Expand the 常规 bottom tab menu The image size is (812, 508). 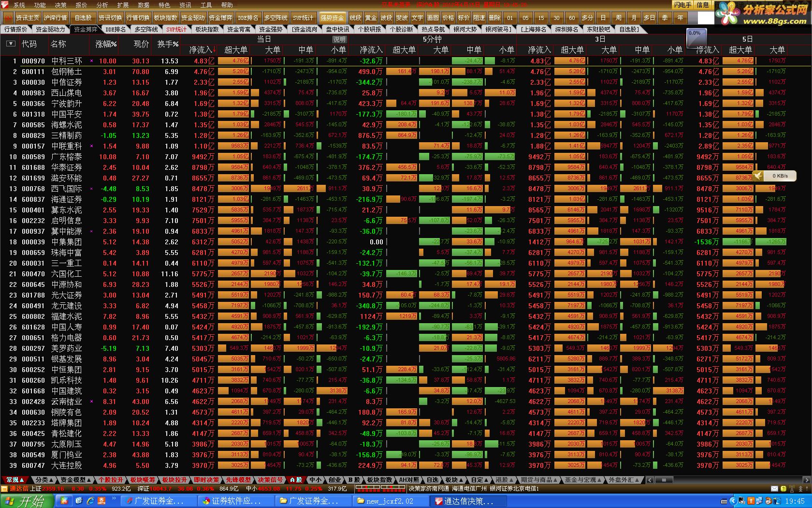point(15,479)
